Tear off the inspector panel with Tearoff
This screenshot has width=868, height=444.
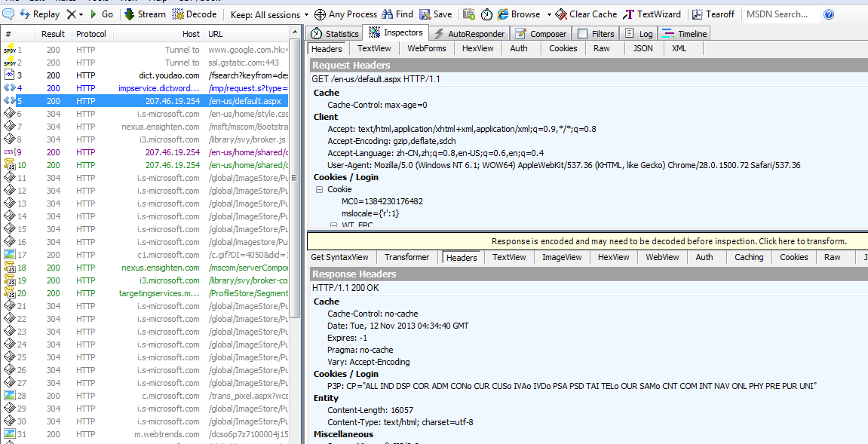pyautogui.click(x=713, y=14)
